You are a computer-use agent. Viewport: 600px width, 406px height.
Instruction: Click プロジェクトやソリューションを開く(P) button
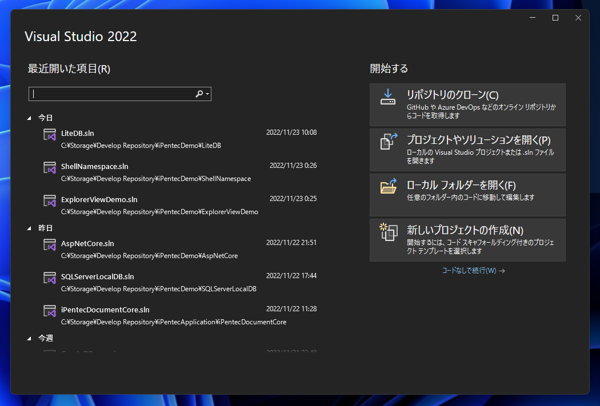468,150
